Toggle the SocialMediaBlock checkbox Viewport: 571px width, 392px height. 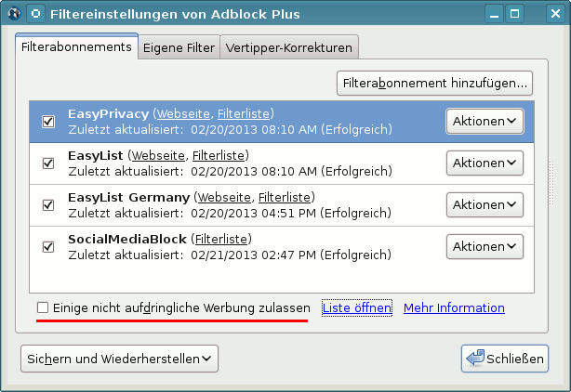(x=48, y=247)
